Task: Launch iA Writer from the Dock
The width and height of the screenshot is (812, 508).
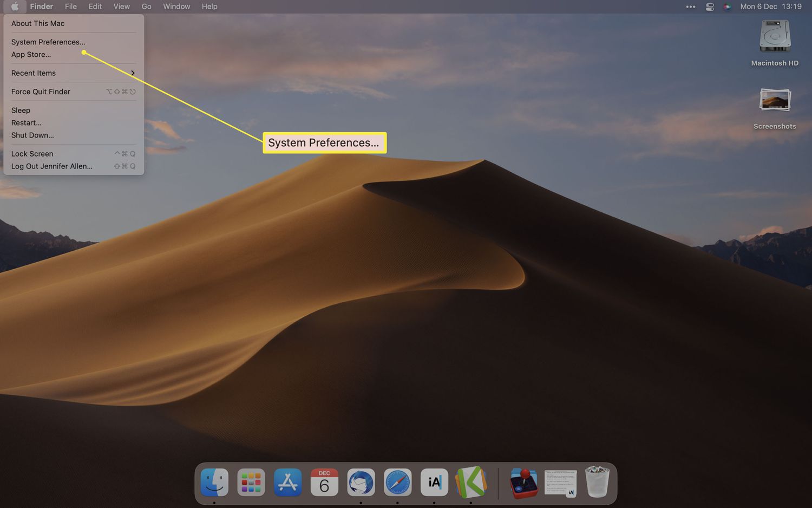Action: [x=434, y=482]
